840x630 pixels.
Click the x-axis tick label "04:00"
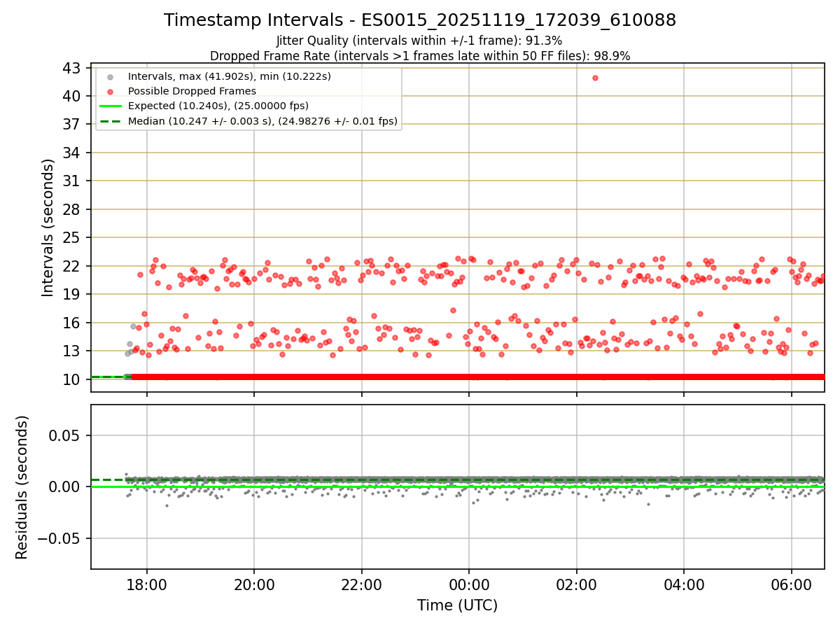(x=684, y=584)
